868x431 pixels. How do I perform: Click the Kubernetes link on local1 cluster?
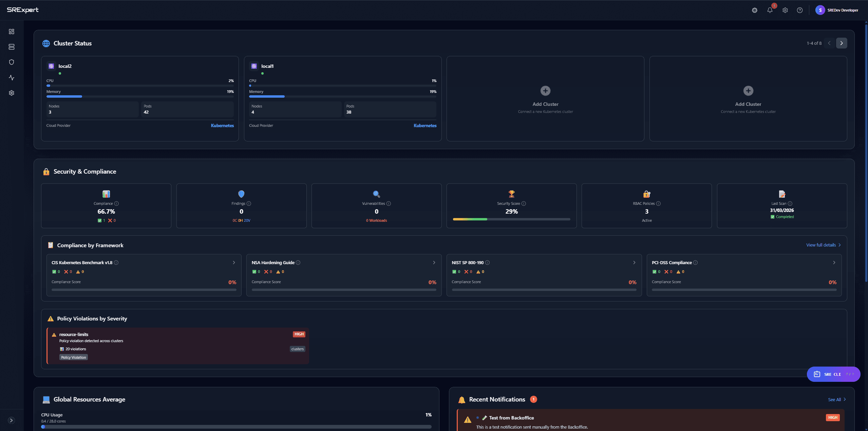click(x=424, y=125)
